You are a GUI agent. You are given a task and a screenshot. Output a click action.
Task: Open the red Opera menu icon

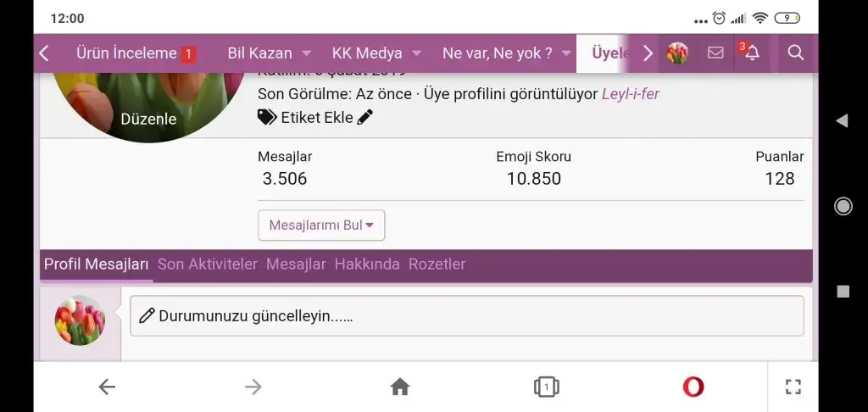[693, 387]
